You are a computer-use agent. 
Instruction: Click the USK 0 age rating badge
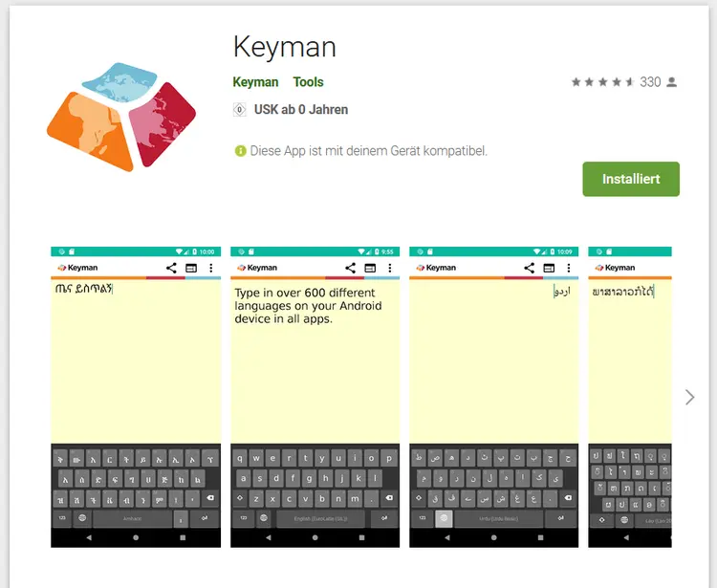click(x=239, y=110)
